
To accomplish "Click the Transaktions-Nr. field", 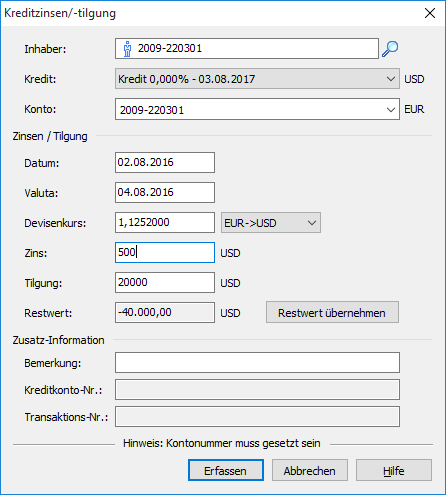I will point(257,416).
